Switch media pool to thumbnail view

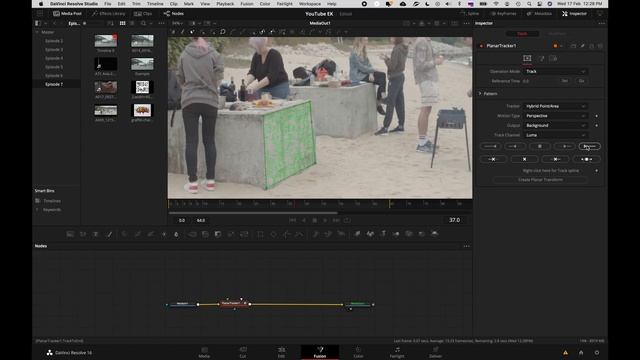122,23
